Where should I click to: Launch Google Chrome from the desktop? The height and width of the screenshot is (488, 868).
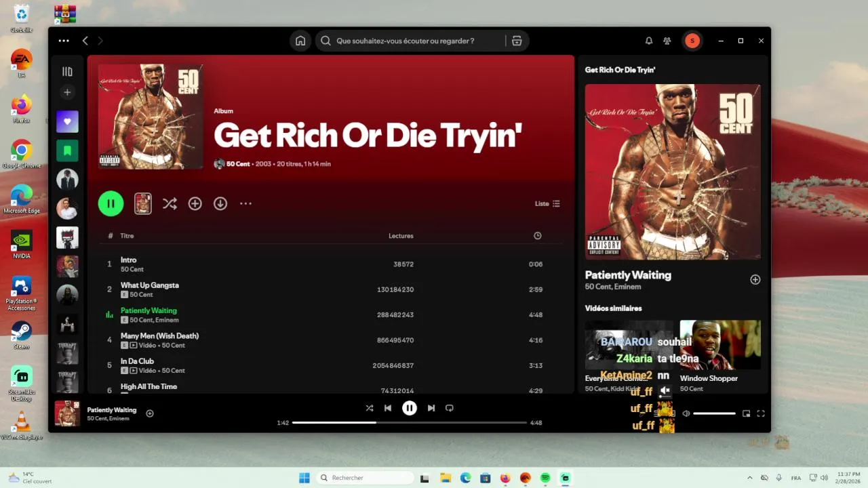tap(22, 154)
